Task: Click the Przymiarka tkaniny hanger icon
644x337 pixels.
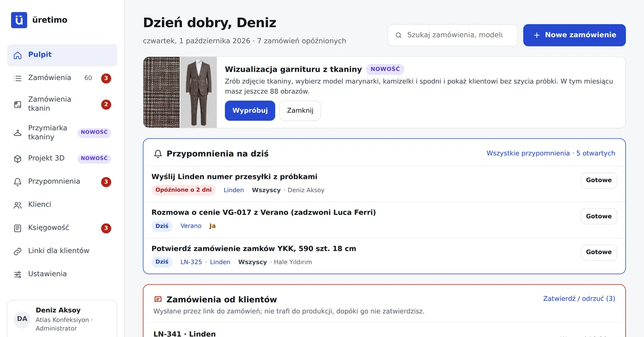Action: point(17,133)
